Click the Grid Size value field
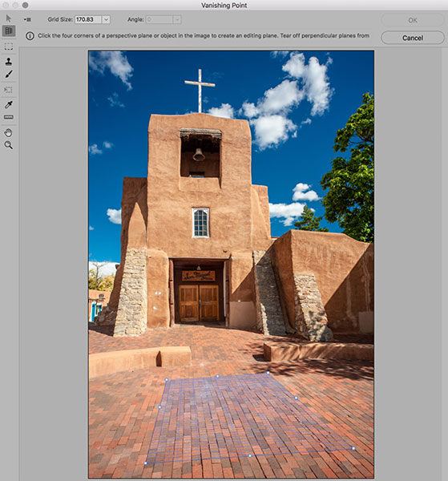This screenshot has width=448, height=481. pos(88,19)
